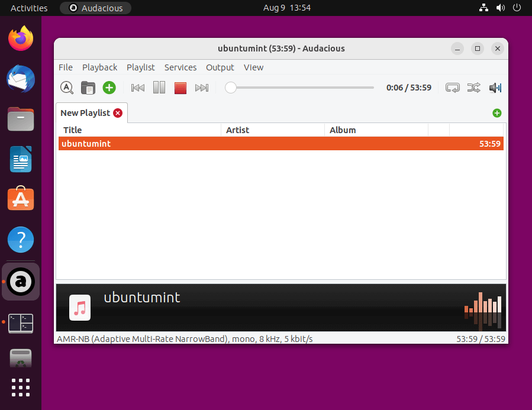
Task: Toggle shuffle mode
Action: pos(473,88)
